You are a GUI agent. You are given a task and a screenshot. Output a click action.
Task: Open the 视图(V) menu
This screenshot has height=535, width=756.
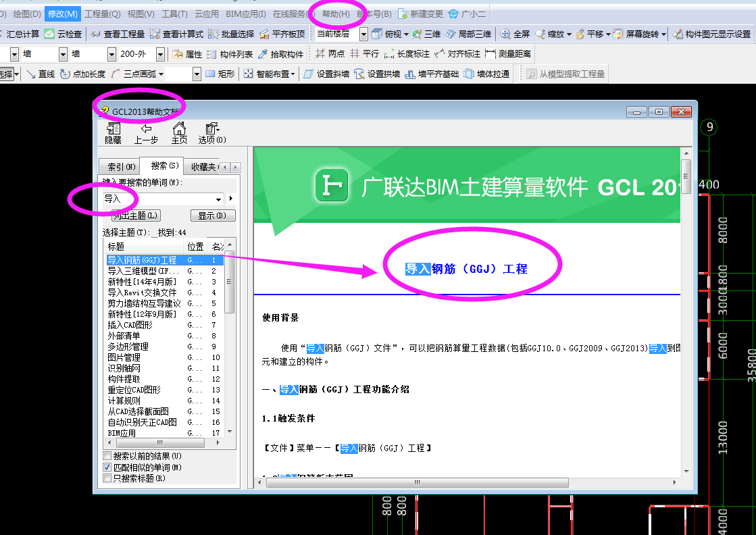point(141,14)
